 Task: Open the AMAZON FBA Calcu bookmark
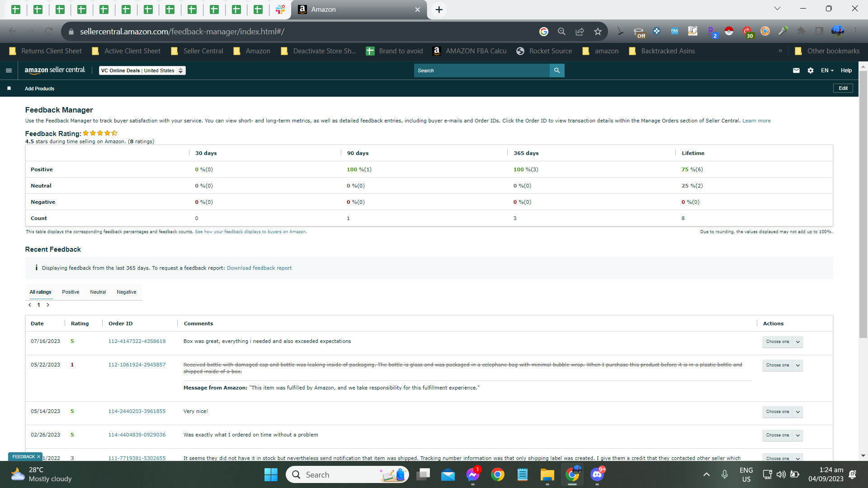pyautogui.click(x=470, y=51)
